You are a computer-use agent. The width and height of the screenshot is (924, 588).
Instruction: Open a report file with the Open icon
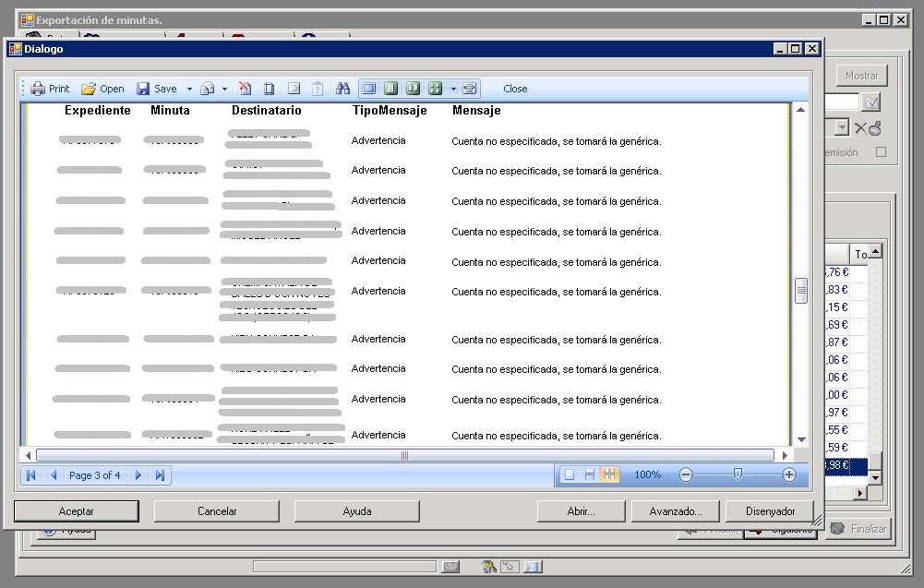89,89
